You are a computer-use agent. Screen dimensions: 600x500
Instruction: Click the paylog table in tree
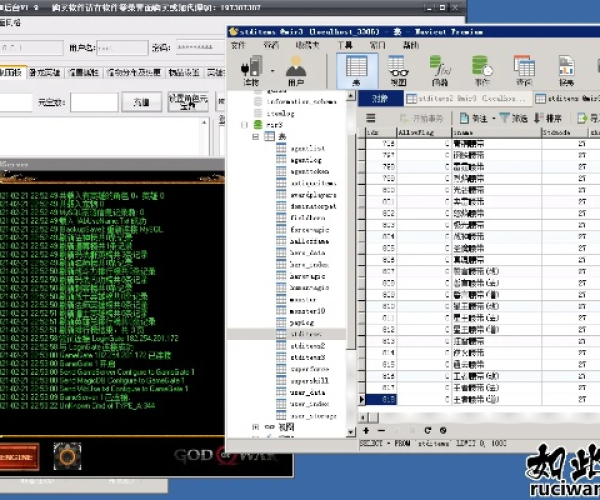pyautogui.click(x=302, y=322)
